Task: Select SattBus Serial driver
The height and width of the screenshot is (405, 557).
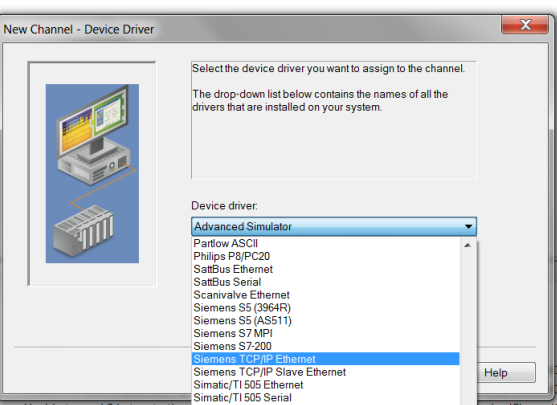Action: pos(326,282)
